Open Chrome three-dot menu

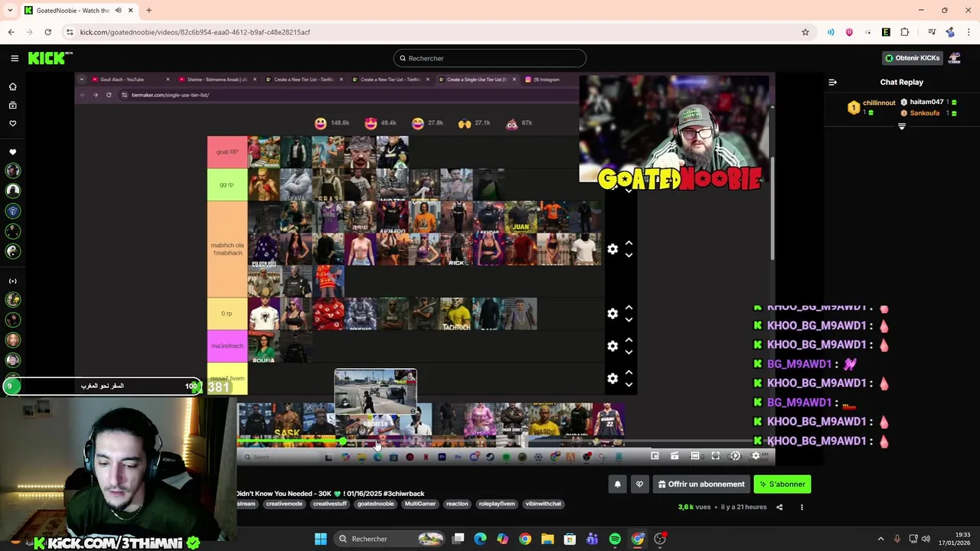point(969,32)
